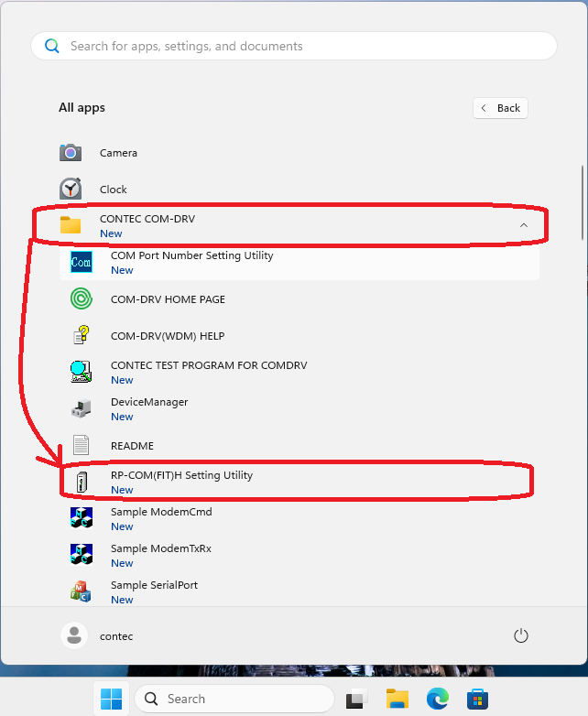Open Task View on the taskbar
Image resolution: width=588 pixels, height=716 pixels.
357,699
